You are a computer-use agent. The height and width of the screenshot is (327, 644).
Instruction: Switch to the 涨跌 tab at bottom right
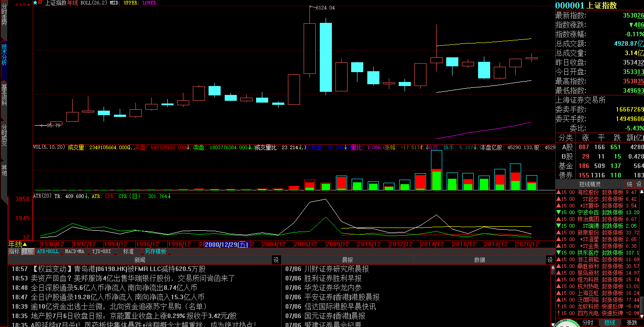tap(631, 323)
